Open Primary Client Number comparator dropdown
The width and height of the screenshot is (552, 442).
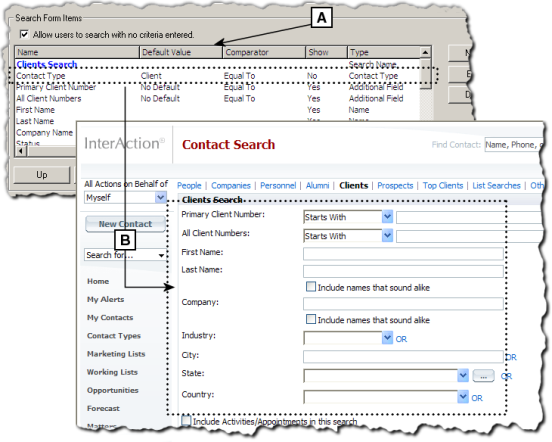pyautogui.click(x=387, y=217)
